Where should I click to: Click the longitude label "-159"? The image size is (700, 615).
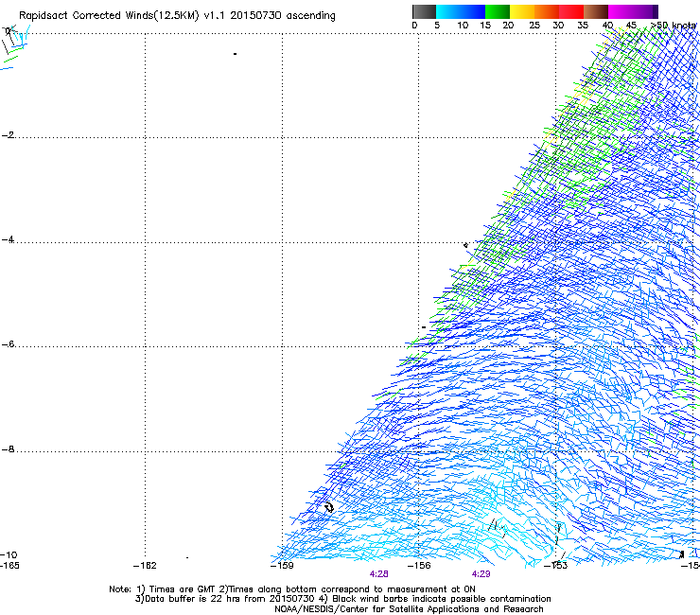click(x=282, y=566)
